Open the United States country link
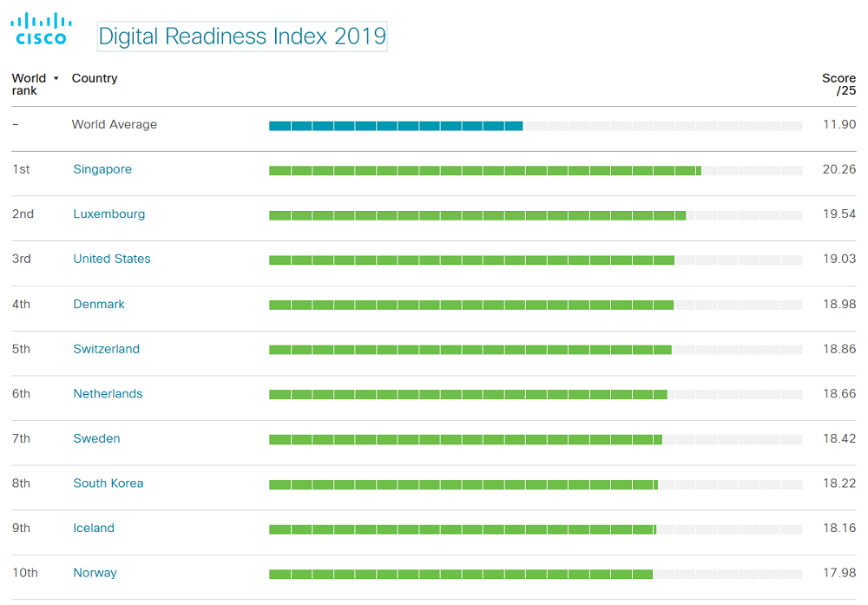Image resolution: width=868 pixels, height=605 pixels. 112,259
